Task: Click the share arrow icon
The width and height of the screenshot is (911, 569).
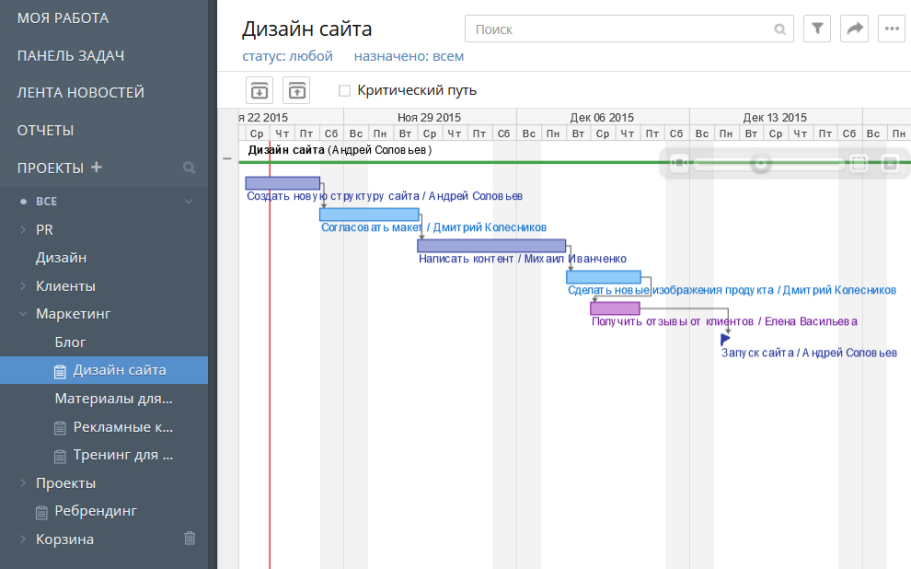Action: click(x=854, y=28)
